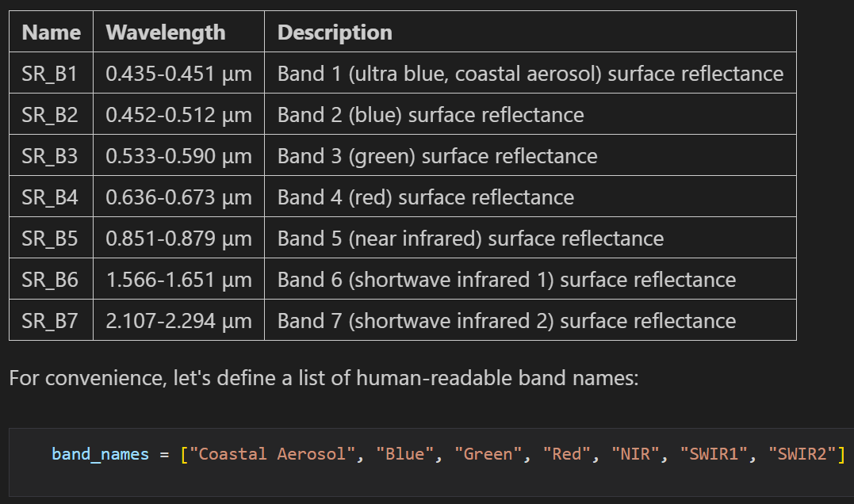Select the SR_B3 name cell
Image resolution: width=854 pixels, height=504 pixels.
pyautogui.click(x=52, y=156)
